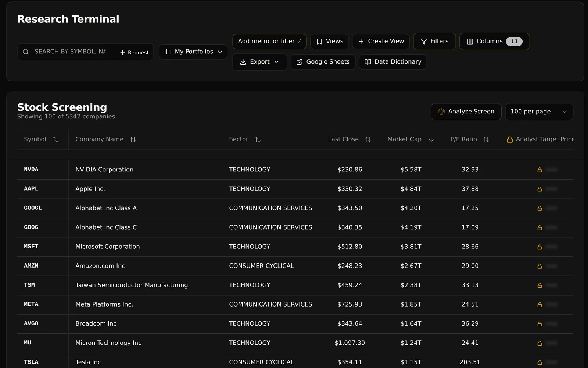Screen dimensions: 588x368
Task: Click locked target price icon for META
Action: click(x=539, y=305)
